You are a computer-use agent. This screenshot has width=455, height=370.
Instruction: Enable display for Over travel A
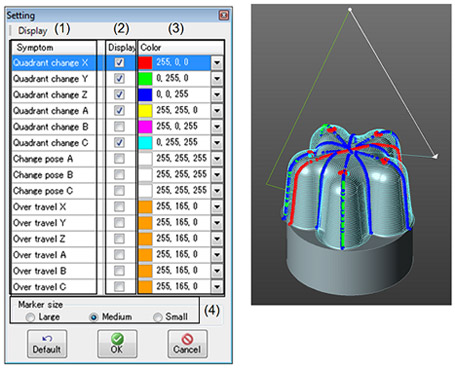[119, 254]
